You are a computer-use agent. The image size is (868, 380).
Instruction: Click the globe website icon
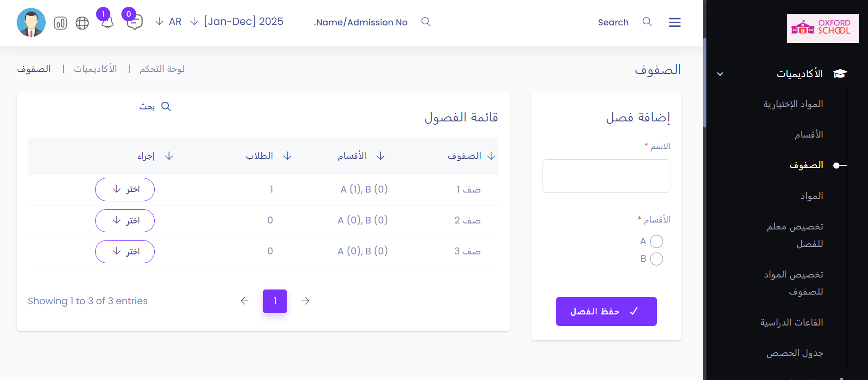82,23
